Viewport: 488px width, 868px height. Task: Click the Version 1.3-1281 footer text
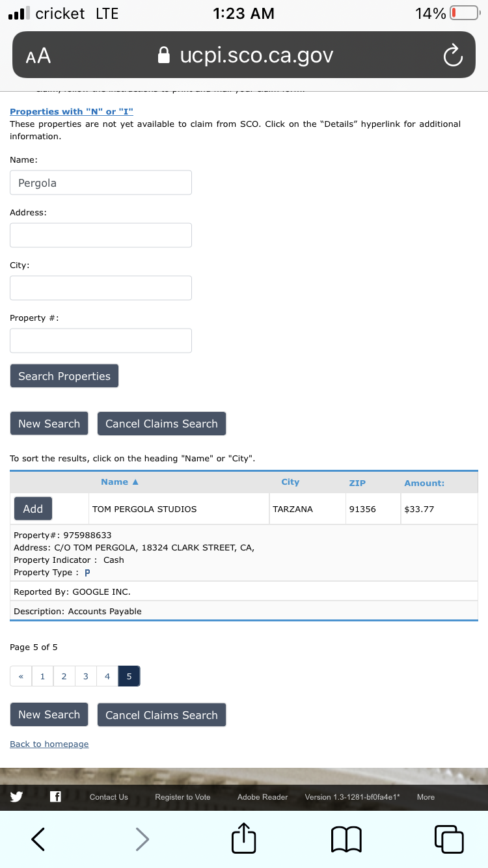(x=352, y=797)
